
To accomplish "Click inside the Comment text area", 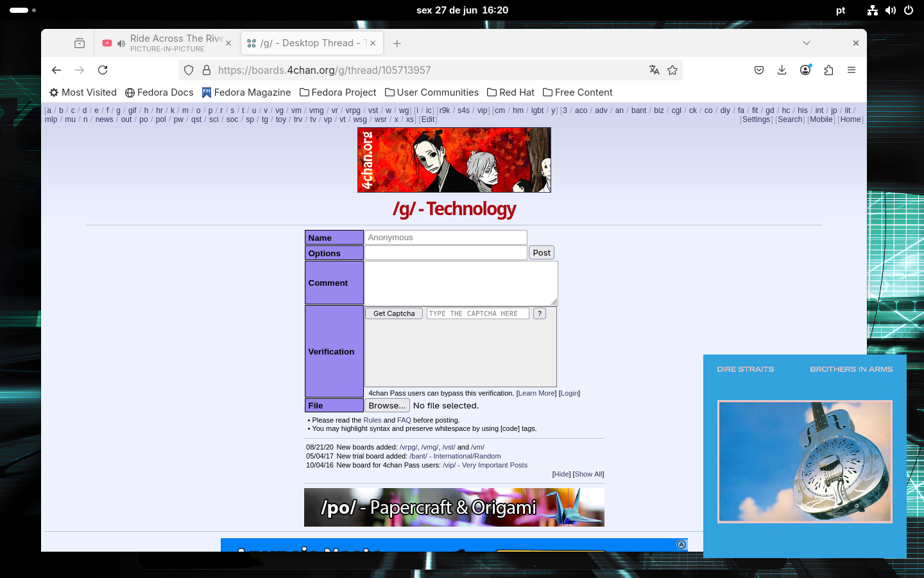I will (x=461, y=283).
